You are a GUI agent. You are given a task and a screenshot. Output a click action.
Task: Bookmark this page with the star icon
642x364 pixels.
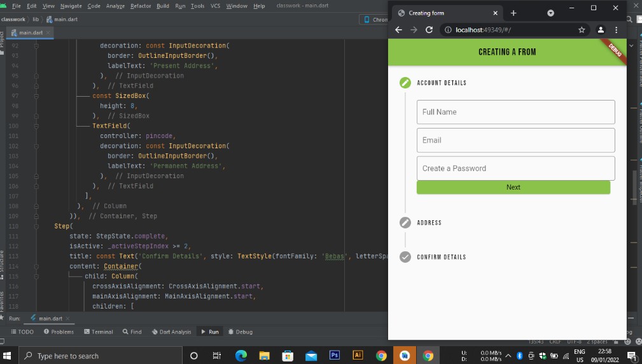click(582, 30)
